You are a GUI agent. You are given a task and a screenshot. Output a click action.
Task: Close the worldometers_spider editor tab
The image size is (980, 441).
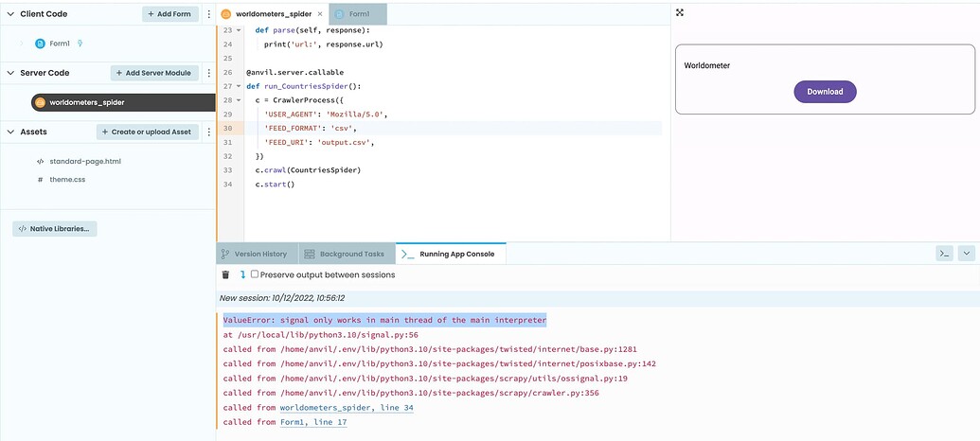[x=320, y=14]
